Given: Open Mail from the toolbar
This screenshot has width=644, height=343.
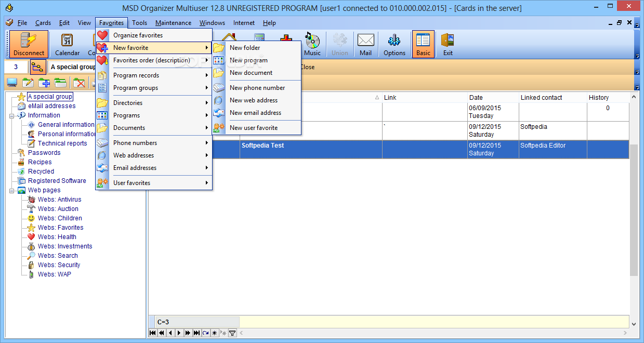Looking at the screenshot, I should (x=366, y=44).
